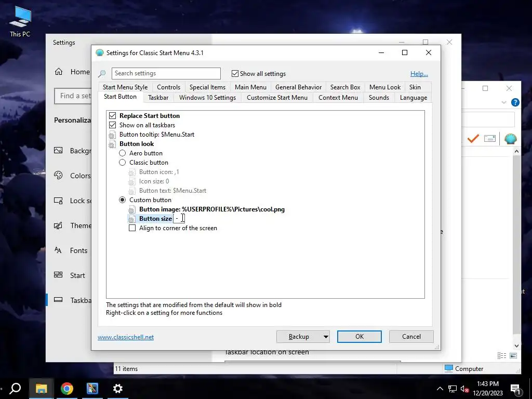
Task: Visit www.classicshell.net link
Action: point(126,337)
